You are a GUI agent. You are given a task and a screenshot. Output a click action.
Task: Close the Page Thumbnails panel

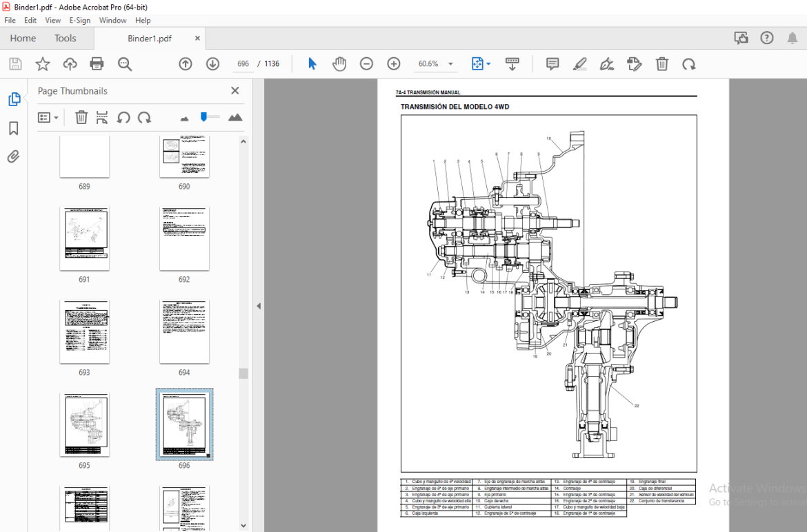235,90
